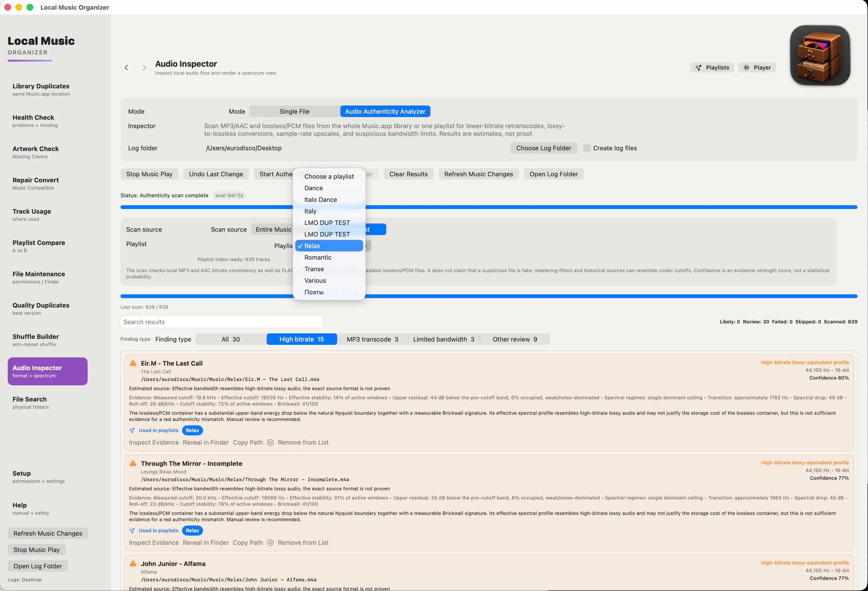Open the Player button
This screenshot has height=591, width=868.
point(757,68)
